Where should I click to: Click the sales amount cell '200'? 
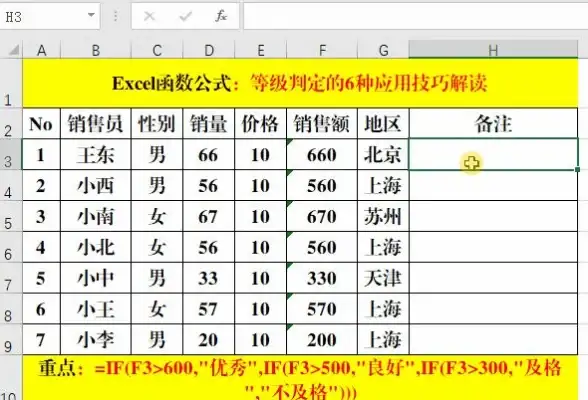(322, 340)
